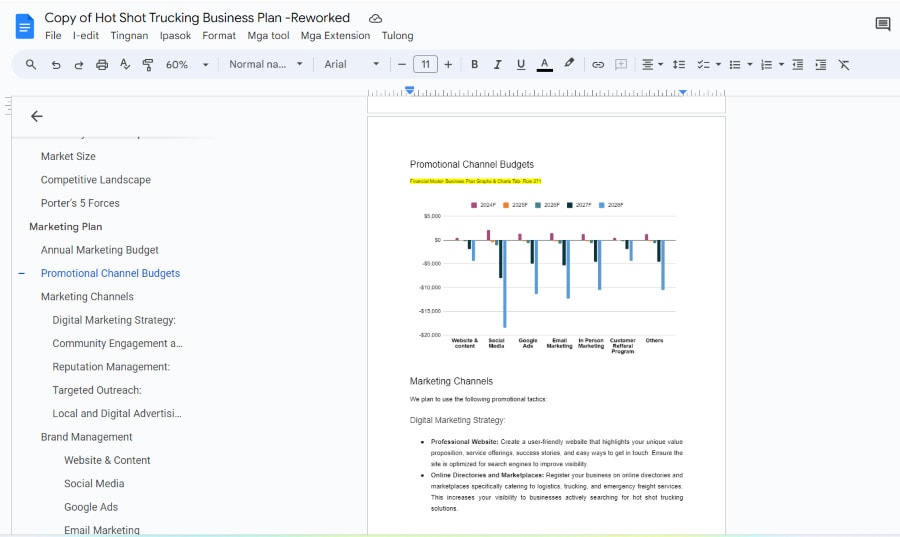Open the Mga Extension menu
Screen dimensions: 900x537
335,36
